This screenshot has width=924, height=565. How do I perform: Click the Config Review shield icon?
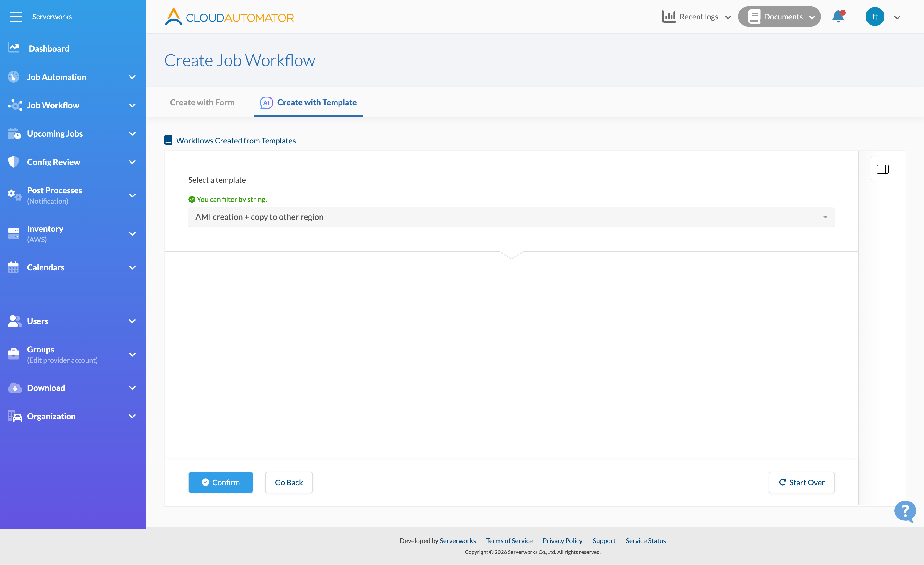[14, 162]
